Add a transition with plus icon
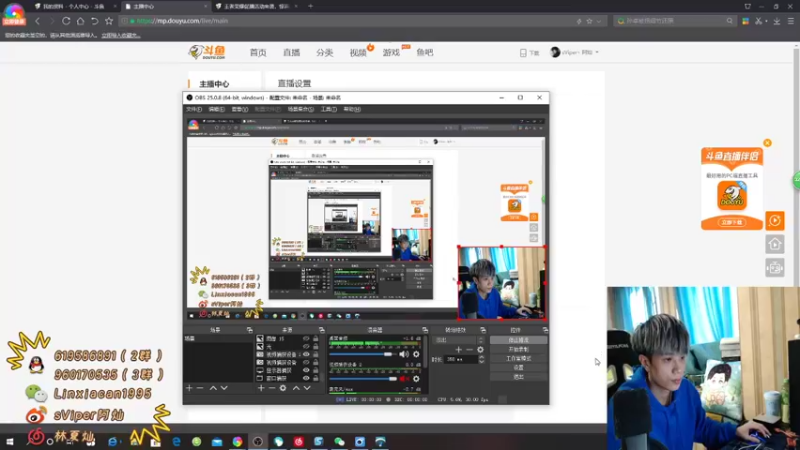Screen dimensions: 800x450 tap(458, 349)
